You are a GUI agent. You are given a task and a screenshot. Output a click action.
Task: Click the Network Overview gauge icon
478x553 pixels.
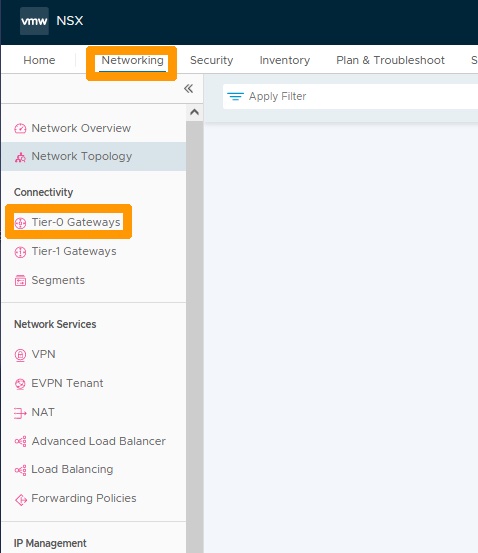20,128
